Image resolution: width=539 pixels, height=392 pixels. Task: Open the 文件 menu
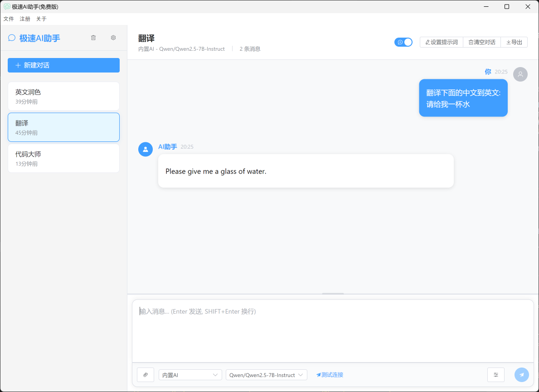[9, 19]
